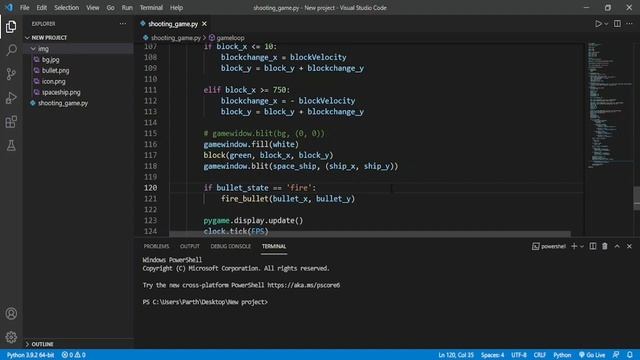This screenshot has height=360, width=640.
Task: Change indentation via Spaces: 4
Action: pyautogui.click(x=492, y=355)
